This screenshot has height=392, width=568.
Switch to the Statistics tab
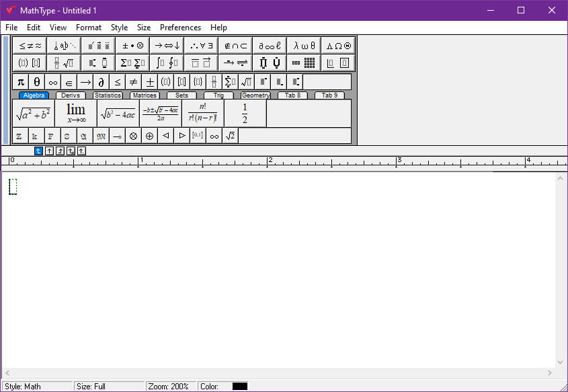[x=108, y=95]
